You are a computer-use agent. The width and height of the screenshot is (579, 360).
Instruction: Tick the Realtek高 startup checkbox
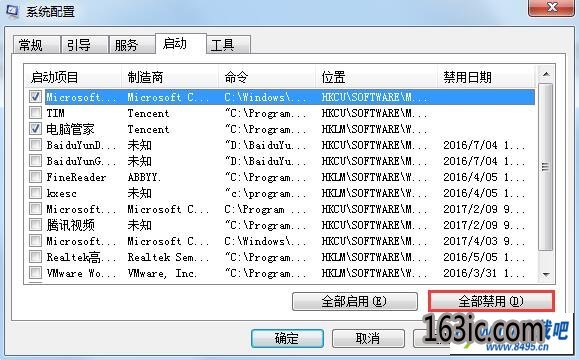tap(35, 257)
